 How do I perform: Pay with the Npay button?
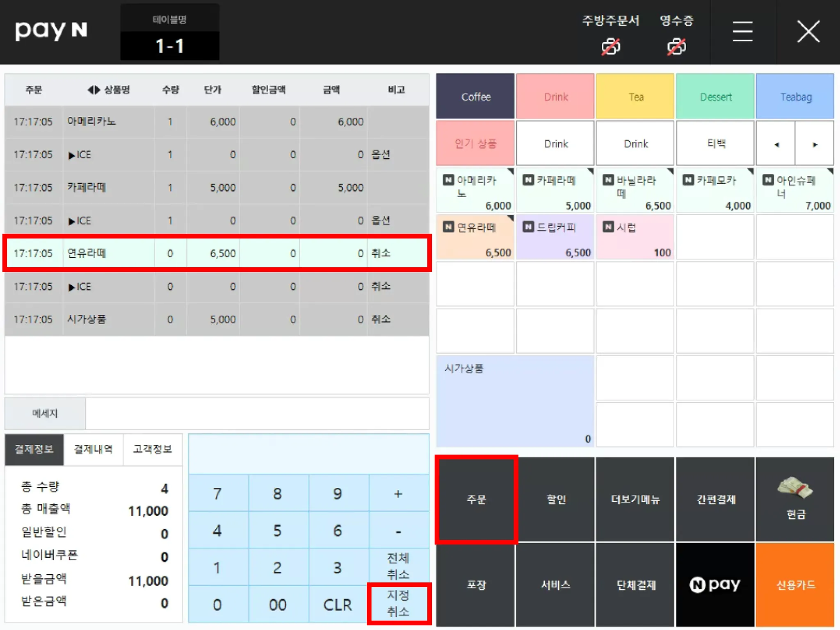pos(715,585)
